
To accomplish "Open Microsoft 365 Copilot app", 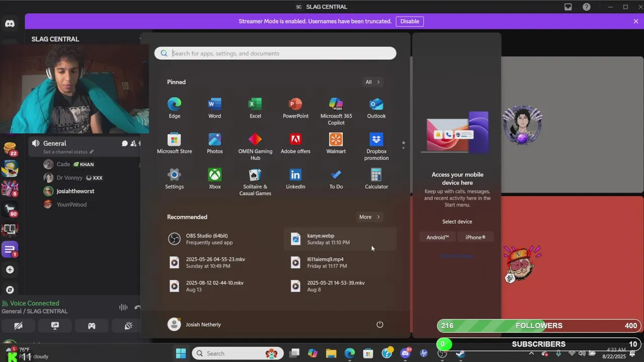I will click(336, 111).
